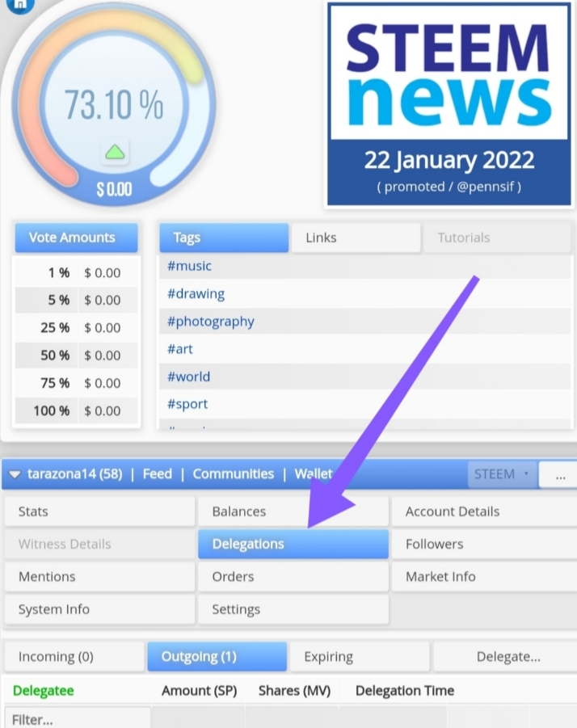577x728 pixels.
Task: Click the tarazona14 (58) account name
Action: point(74,474)
